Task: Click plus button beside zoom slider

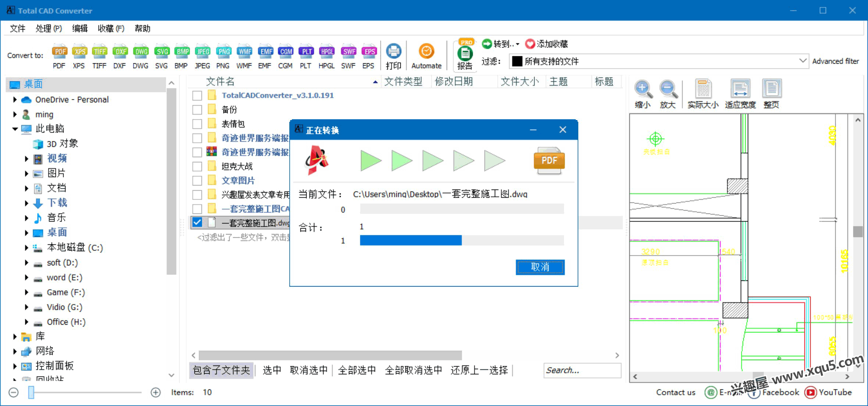Action: point(156,392)
